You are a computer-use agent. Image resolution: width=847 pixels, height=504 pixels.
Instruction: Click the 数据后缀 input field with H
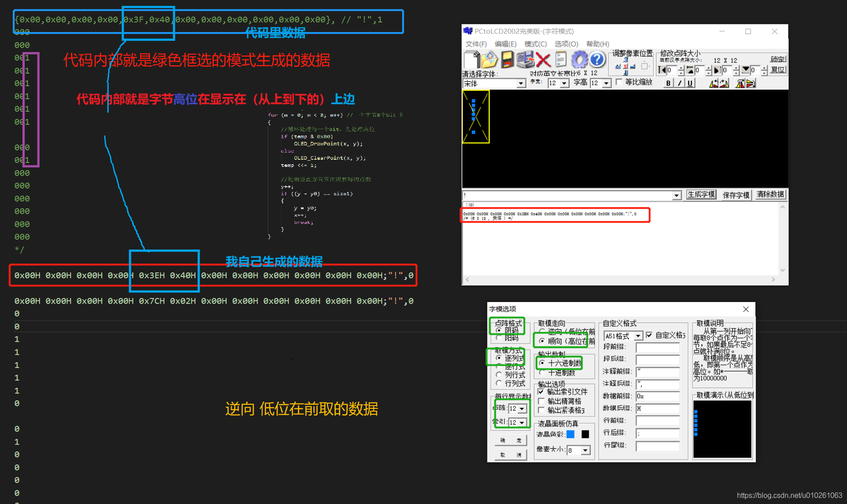click(657, 408)
